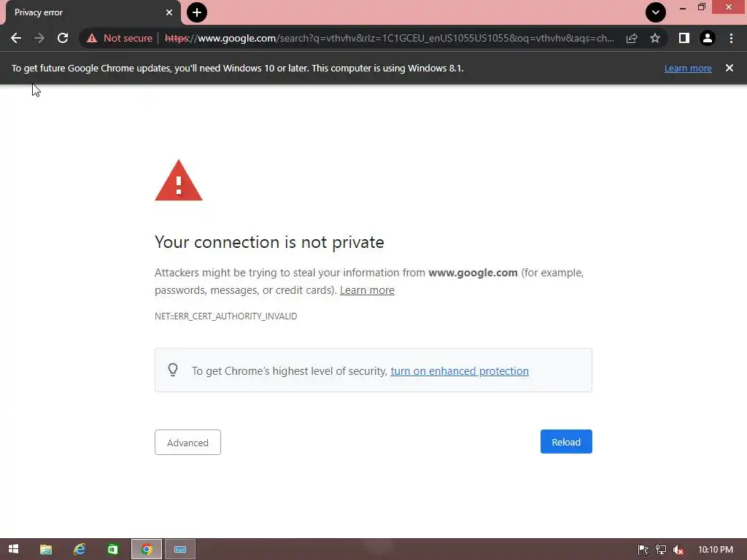747x560 pixels.
Task: Bookmark this page with the star icon
Action: point(655,38)
